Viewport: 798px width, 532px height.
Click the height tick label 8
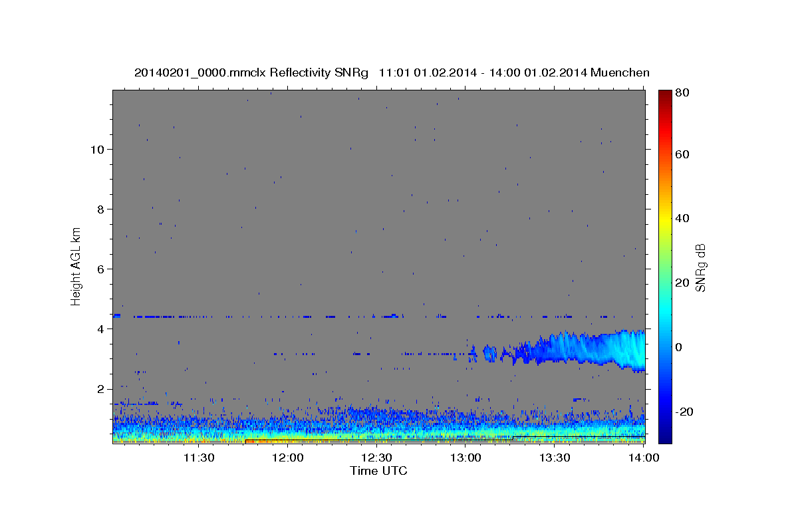pyautogui.click(x=100, y=209)
